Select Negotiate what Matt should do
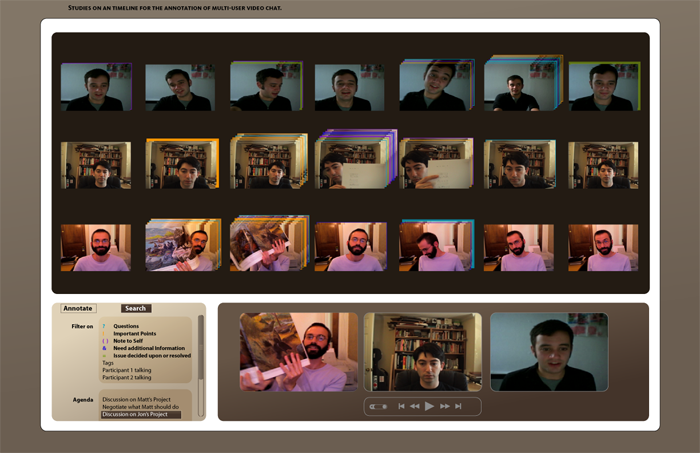 140,407
